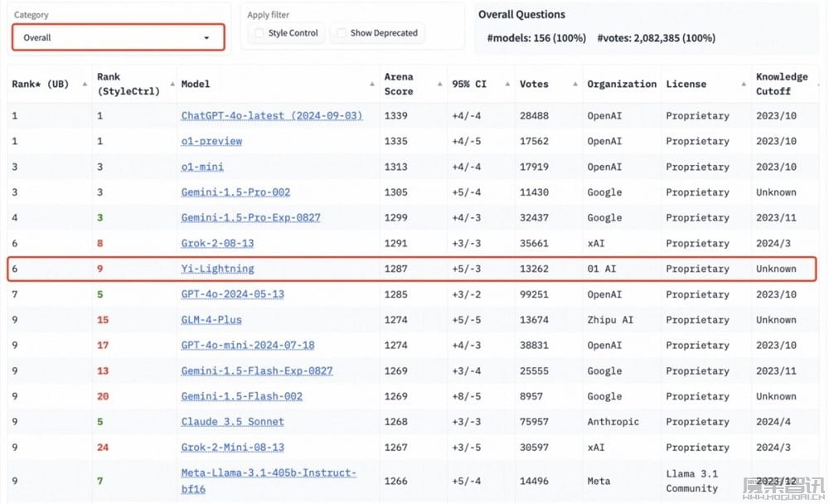This screenshot has width=829, height=504.
Task: Click the 01 AI organization cell
Action: pos(602,269)
